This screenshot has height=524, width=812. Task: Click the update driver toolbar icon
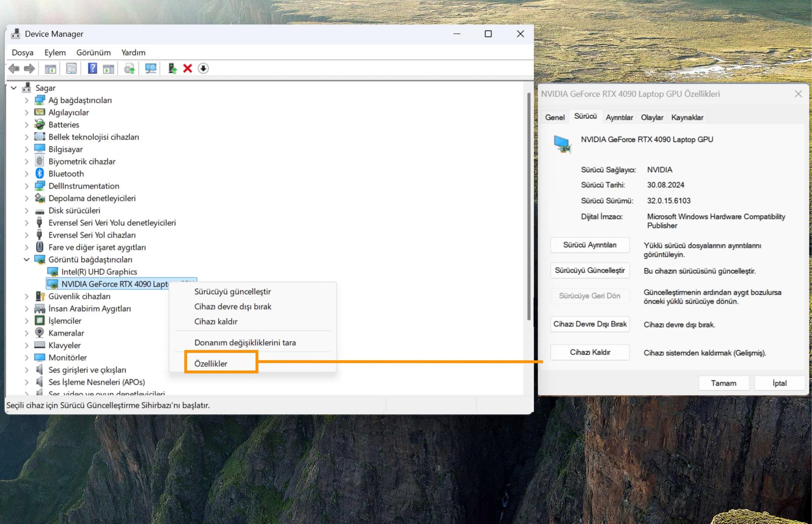pos(172,68)
